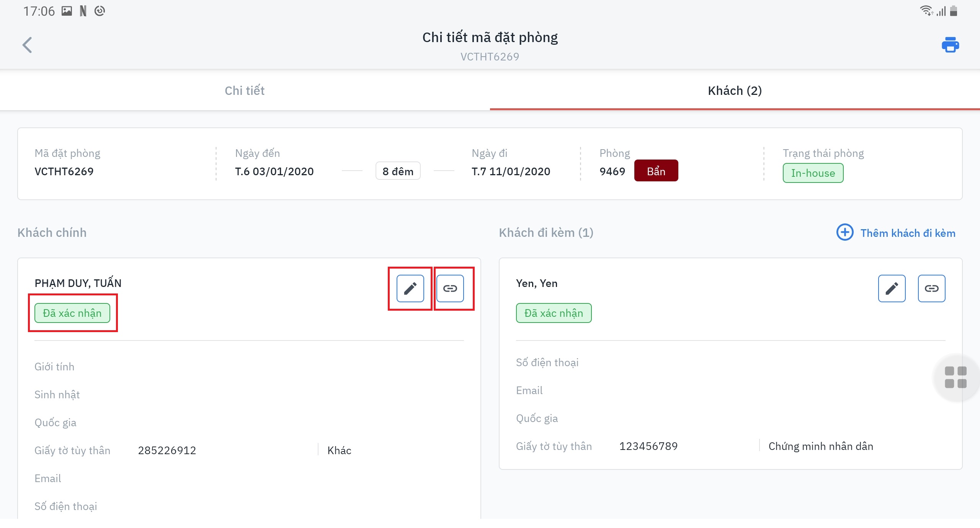Print the booking details
The image size is (980, 528).
[x=950, y=45]
